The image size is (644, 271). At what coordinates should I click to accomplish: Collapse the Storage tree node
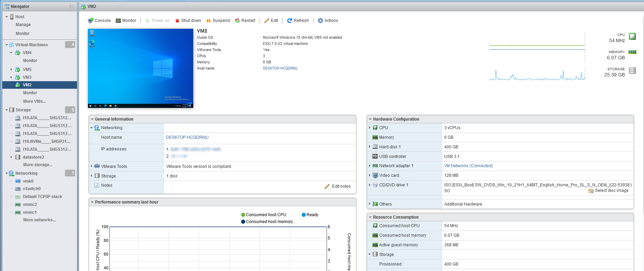[6, 110]
